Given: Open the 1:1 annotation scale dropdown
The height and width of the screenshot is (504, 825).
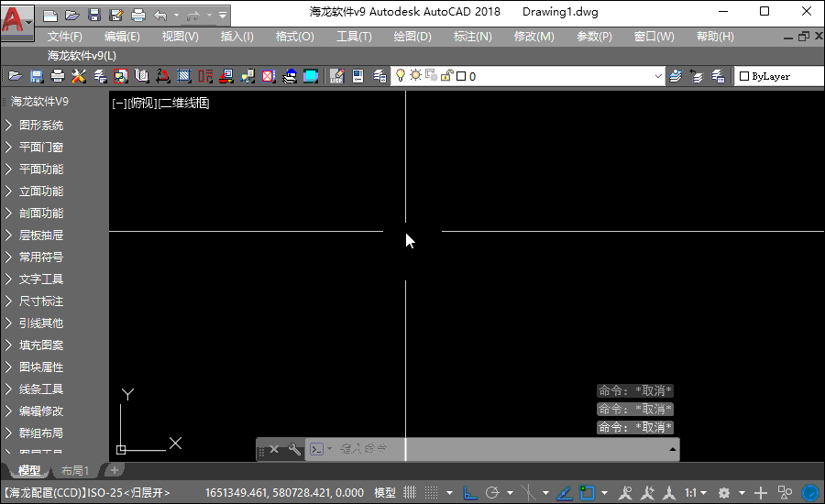Looking at the screenshot, I should click(696, 493).
